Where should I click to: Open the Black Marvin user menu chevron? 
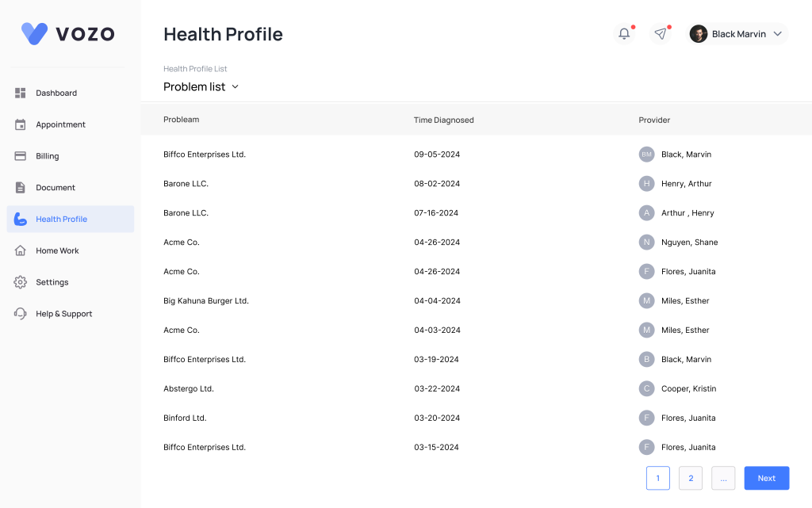pyautogui.click(x=778, y=34)
